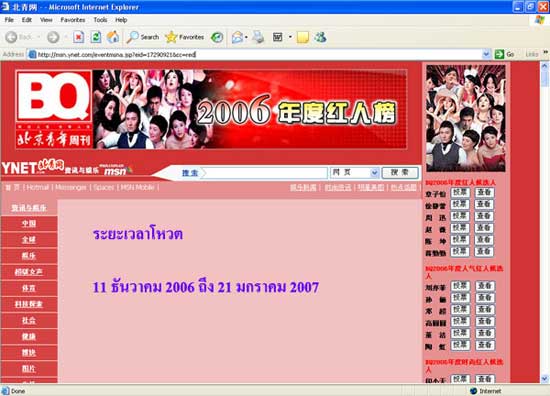Viewport: 550px width, 396px height.
Task: Refresh the page using toolbar icon
Action: pyautogui.click(x=96, y=37)
